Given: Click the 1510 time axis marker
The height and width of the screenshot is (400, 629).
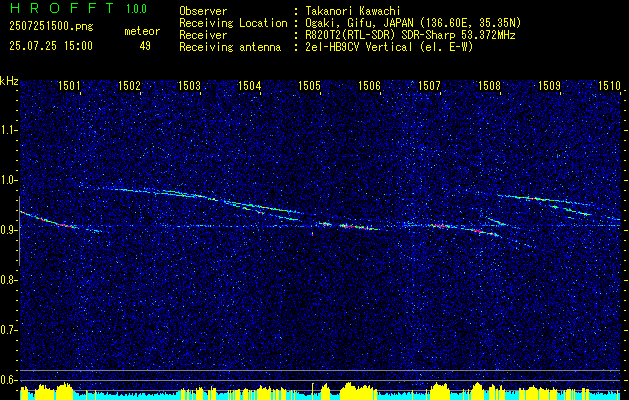Looking at the screenshot, I should point(609,85).
